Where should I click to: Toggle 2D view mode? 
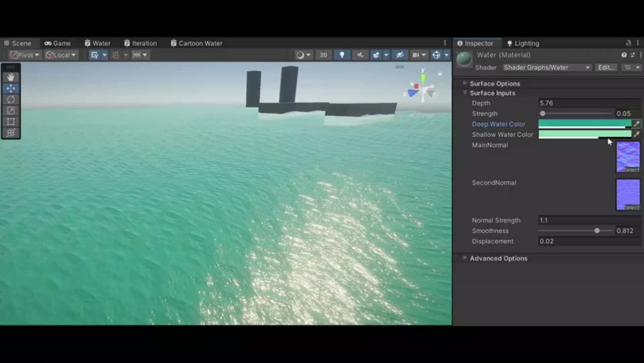coord(323,55)
